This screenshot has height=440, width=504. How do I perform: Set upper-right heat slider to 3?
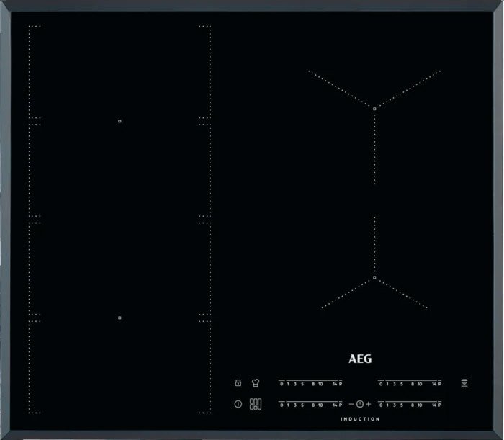pyautogui.click(x=395, y=384)
